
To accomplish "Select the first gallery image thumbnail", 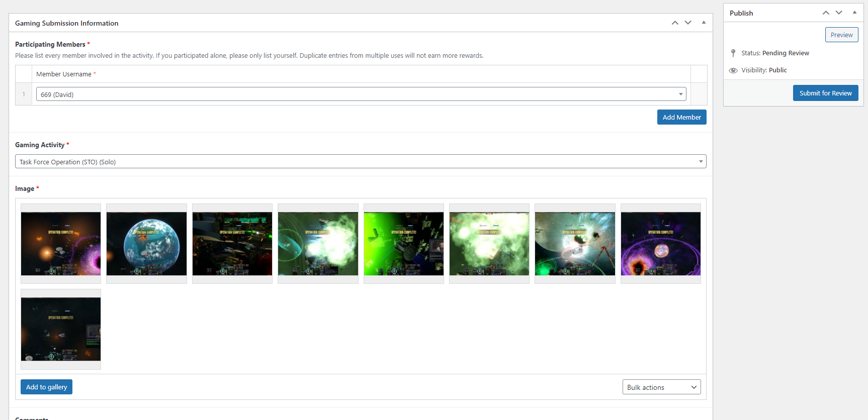I will [61, 244].
